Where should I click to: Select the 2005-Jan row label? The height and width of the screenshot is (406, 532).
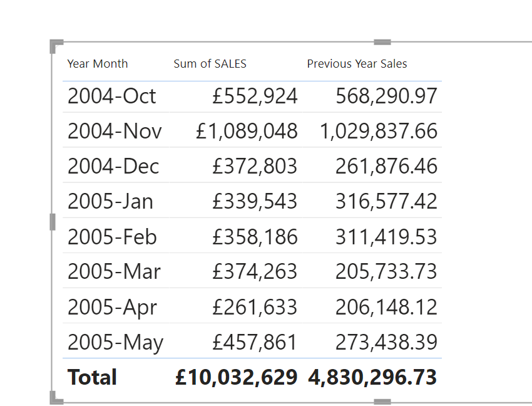tap(110, 202)
